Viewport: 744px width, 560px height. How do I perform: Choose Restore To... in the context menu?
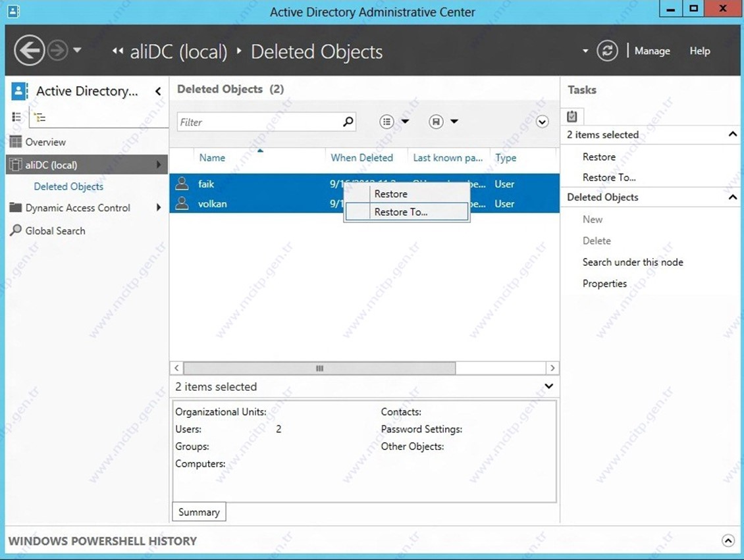pos(407,212)
